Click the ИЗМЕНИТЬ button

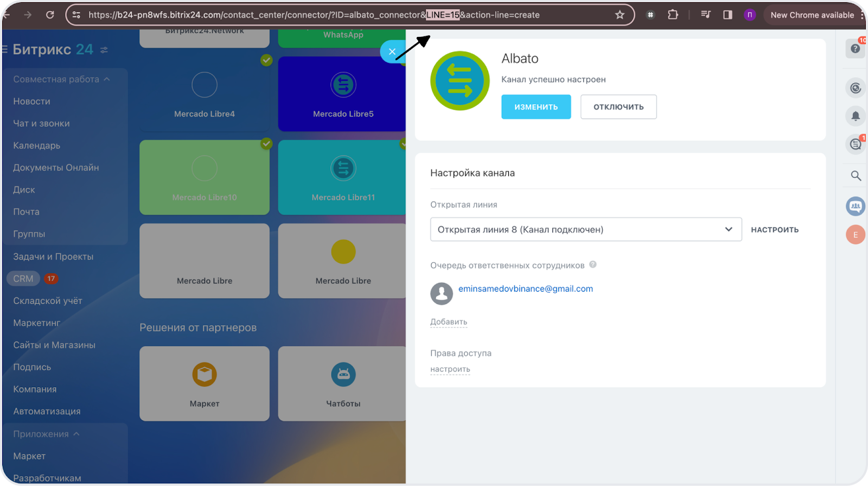coord(535,107)
